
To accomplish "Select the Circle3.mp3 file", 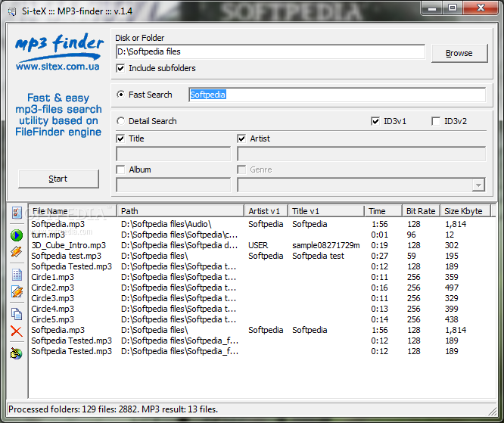I will (x=53, y=298).
